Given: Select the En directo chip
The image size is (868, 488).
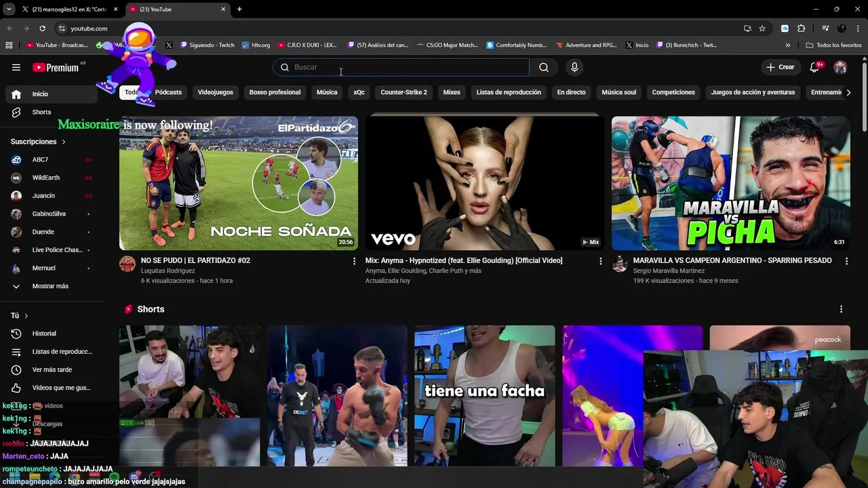Looking at the screenshot, I should coord(571,92).
